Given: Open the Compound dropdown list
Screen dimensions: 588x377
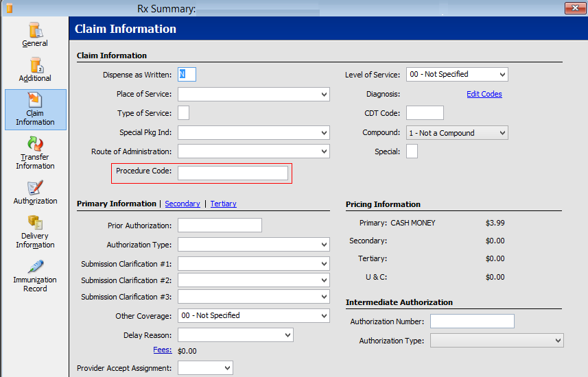Looking at the screenshot, I should [x=457, y=133].
